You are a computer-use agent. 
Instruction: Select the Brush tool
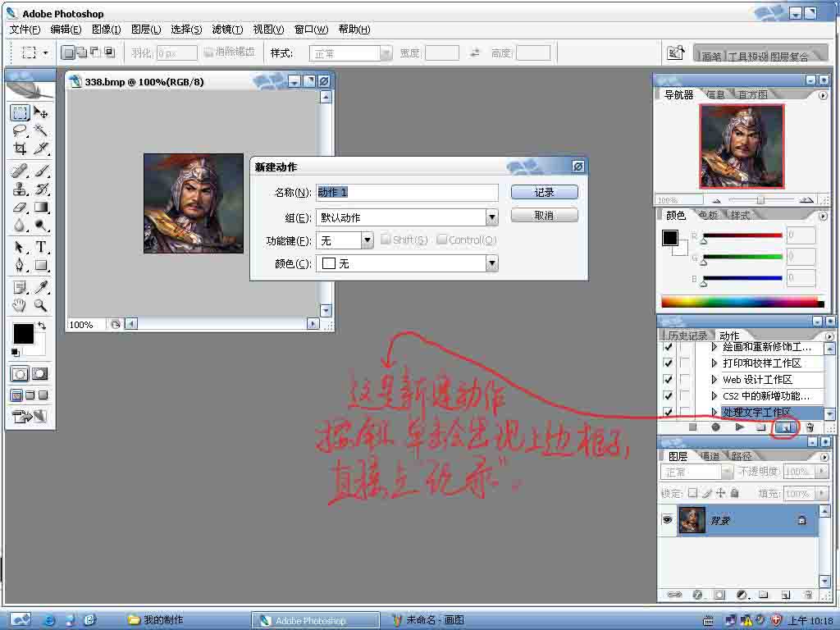pos(41,171)
